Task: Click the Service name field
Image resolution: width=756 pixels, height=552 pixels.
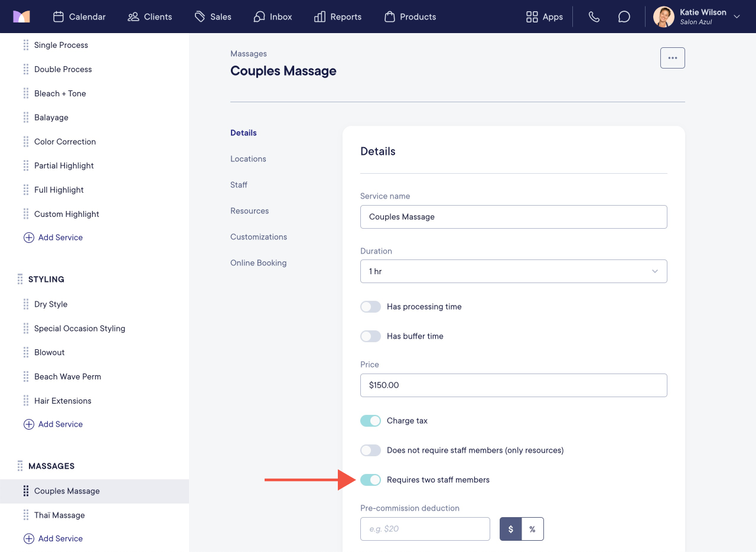Action: coord(514,217)
